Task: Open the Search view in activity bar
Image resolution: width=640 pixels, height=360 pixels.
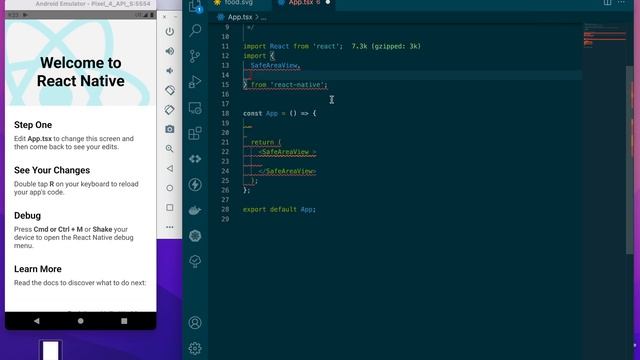Action: (195, 30)
